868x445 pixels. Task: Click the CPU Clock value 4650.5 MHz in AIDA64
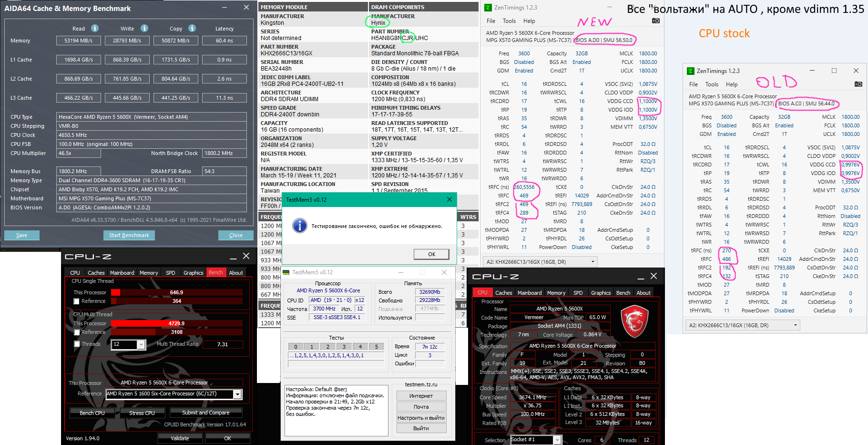pos(152,135)
